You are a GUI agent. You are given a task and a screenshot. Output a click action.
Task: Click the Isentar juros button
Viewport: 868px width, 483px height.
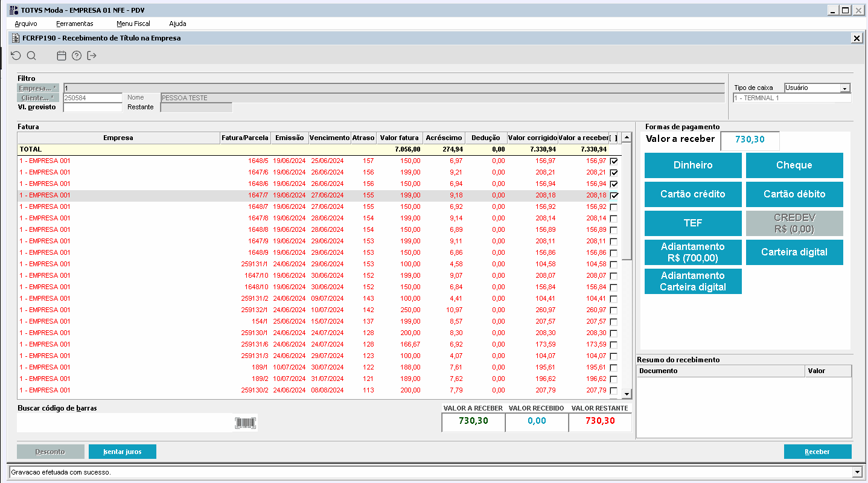[123, 452]
